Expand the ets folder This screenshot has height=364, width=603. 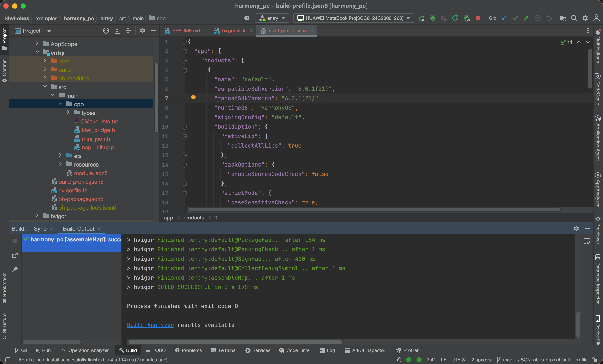coord(61,156)
